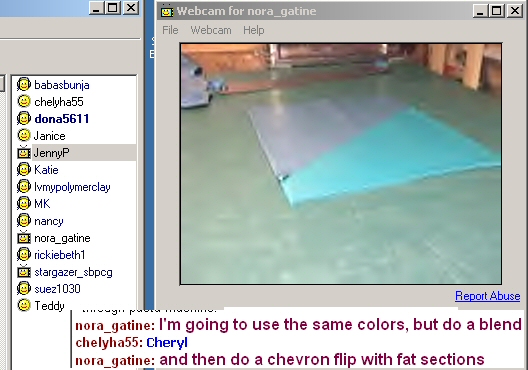Click the smiley icon next to Teddy
This screenshot has width=528, height=370.
point(24,305)
